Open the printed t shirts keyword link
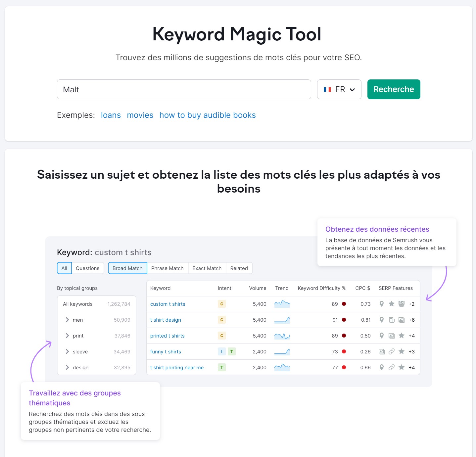 click(x=167, y=336)
